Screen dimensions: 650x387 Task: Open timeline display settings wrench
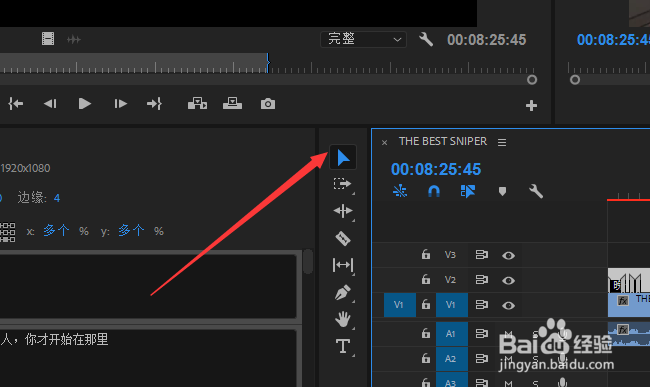point(536,191)
